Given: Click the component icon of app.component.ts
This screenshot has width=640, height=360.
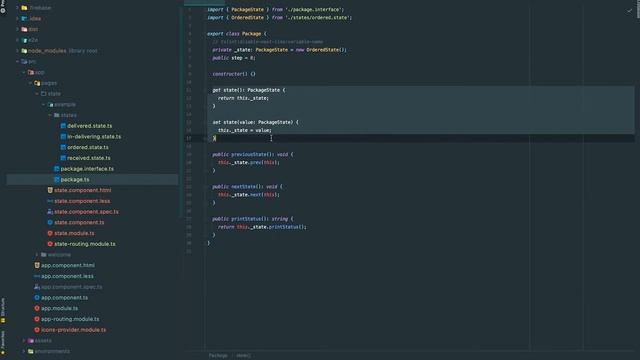Looking at the screenshot, I should 37,298.
